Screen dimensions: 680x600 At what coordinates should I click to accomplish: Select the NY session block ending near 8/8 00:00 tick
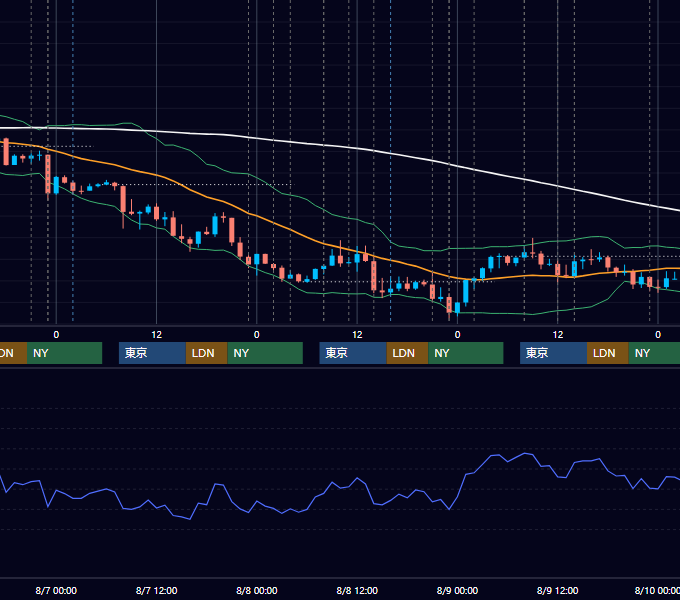pos(265,353)
